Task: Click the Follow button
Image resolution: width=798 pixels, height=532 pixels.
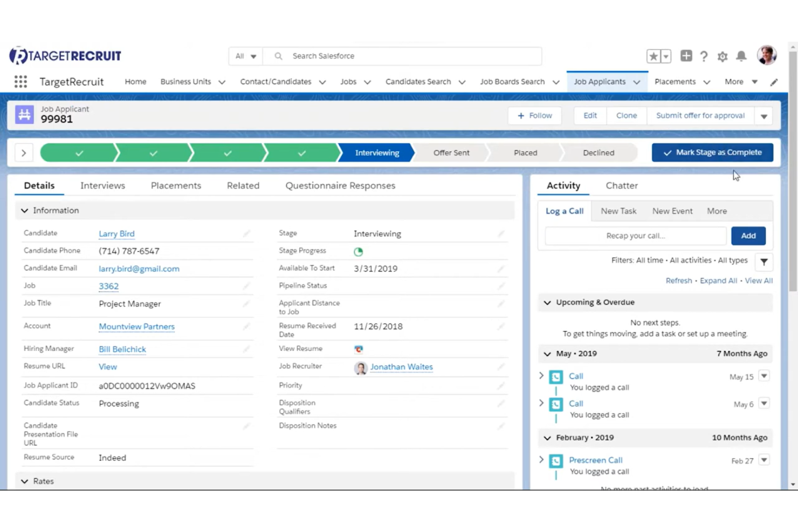Action: pos(535,115)
